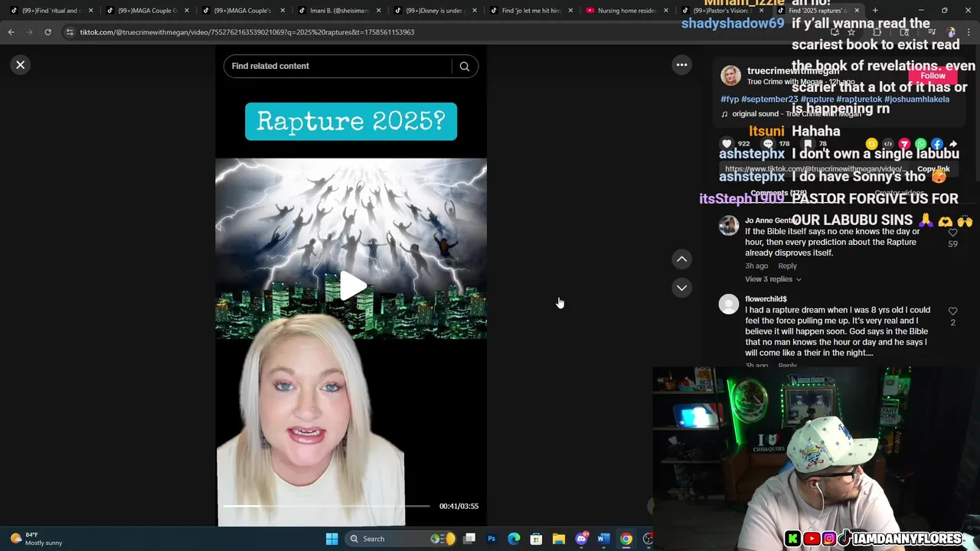980x551 pixels.
Task: Go to the previous video with up arrow
Action: [681, 259]
